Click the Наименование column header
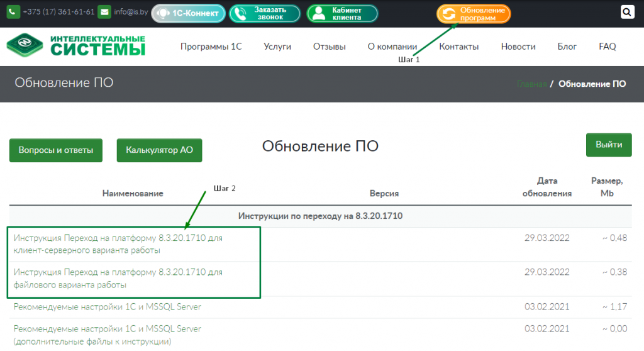 click(133, 193)
